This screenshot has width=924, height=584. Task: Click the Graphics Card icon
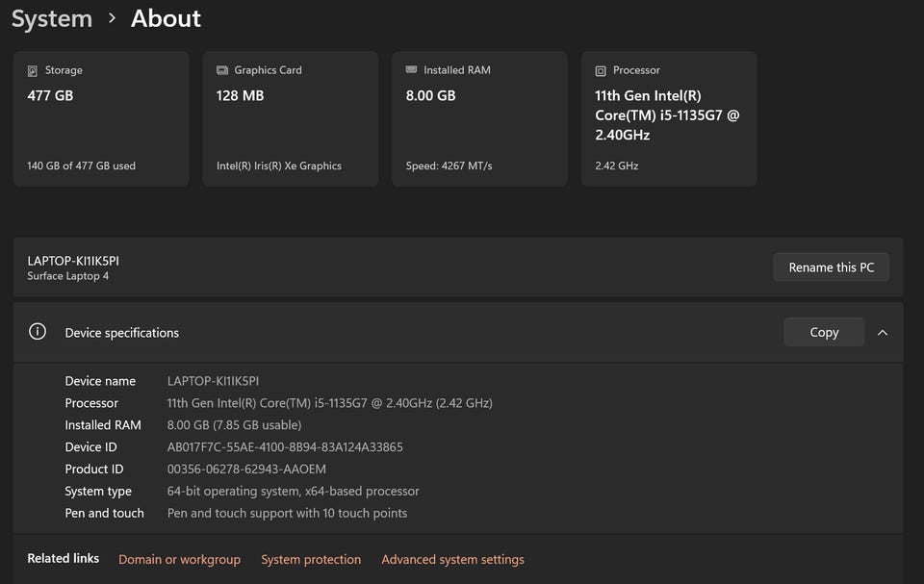point(222,70)
